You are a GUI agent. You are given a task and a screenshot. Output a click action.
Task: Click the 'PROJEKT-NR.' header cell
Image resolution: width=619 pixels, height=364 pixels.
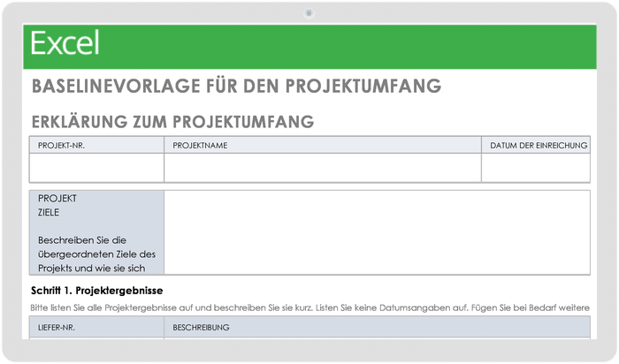pyautogui.click(x=96, y=145)
